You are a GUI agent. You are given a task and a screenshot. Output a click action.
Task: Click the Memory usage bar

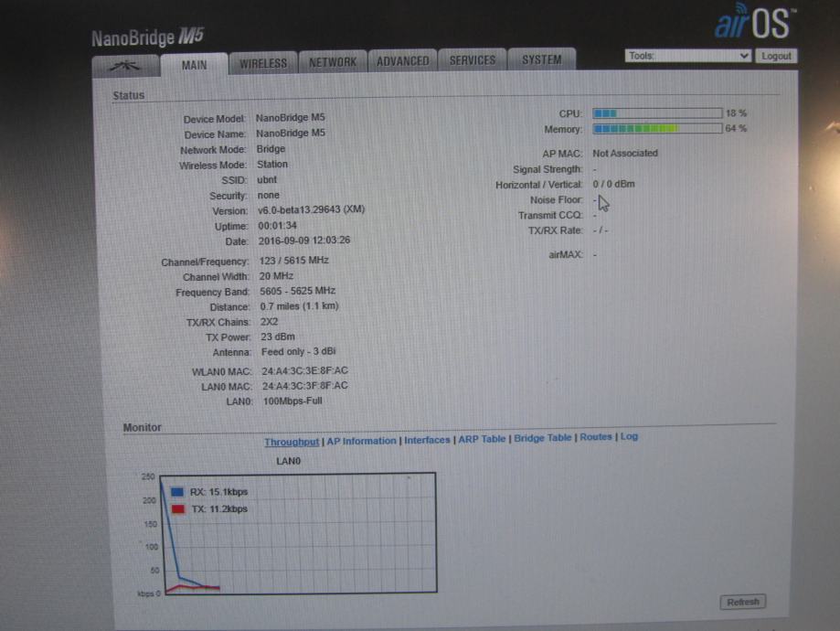click(x=657, y=128)
